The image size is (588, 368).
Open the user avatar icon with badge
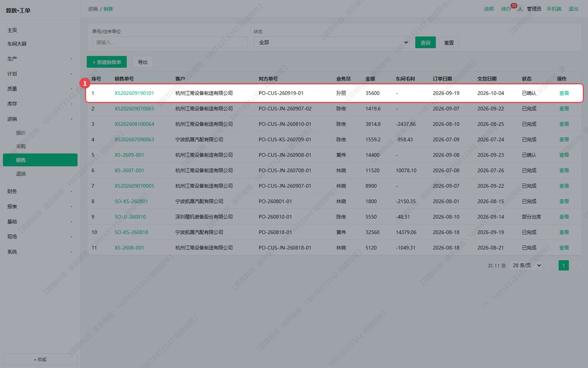point(520,9)
